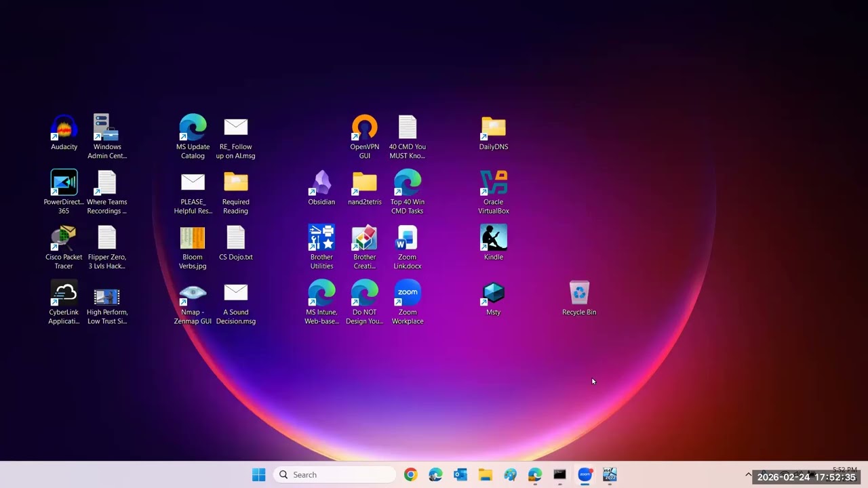
Task: Select the Zoom Link.docx document
Action: pos(408,247)
